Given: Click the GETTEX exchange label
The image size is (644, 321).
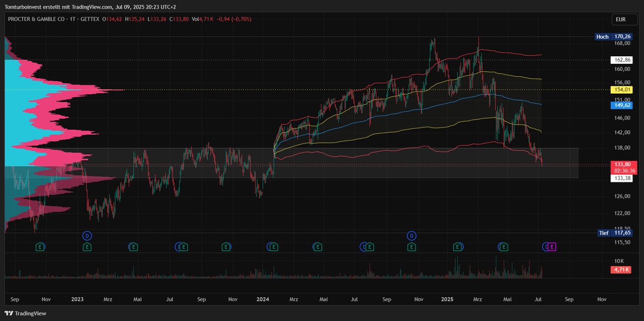Looking at the screenshot, I should tap(89, 19).
